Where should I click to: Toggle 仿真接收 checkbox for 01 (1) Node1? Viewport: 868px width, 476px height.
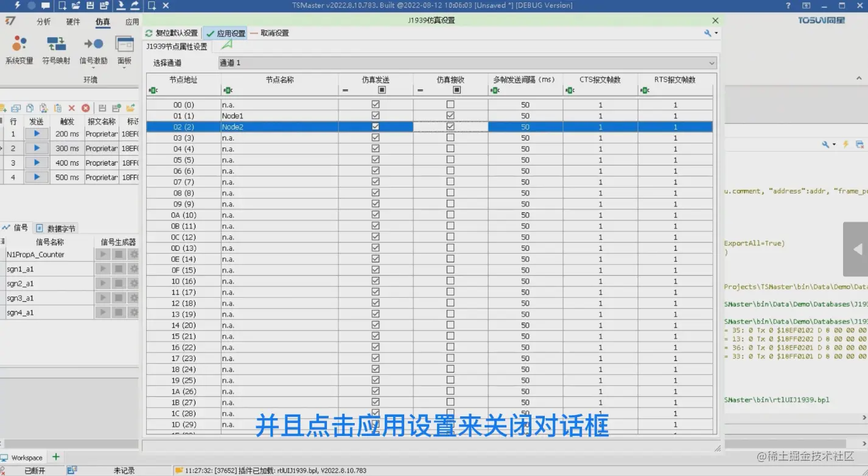pos(450,115)
